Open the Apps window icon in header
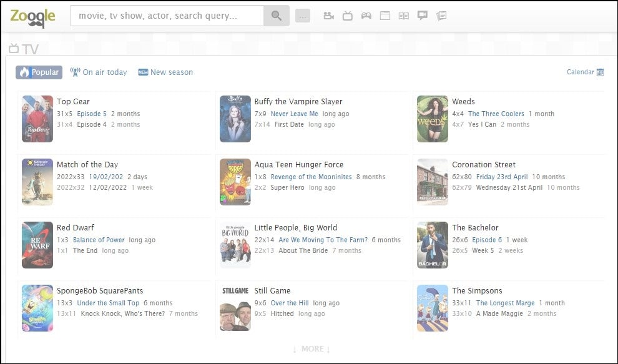 385,16
